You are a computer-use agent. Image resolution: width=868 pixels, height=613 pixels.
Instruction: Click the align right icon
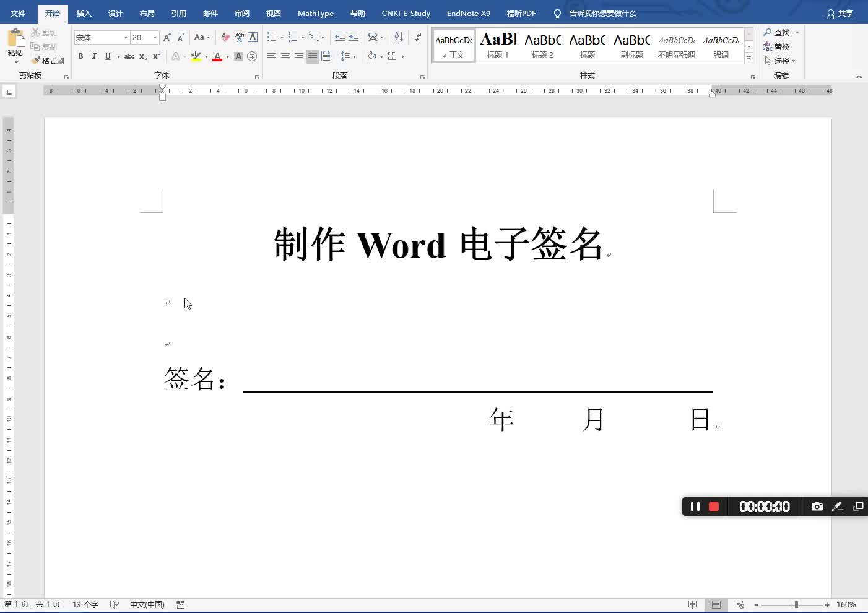pos(298,56)
